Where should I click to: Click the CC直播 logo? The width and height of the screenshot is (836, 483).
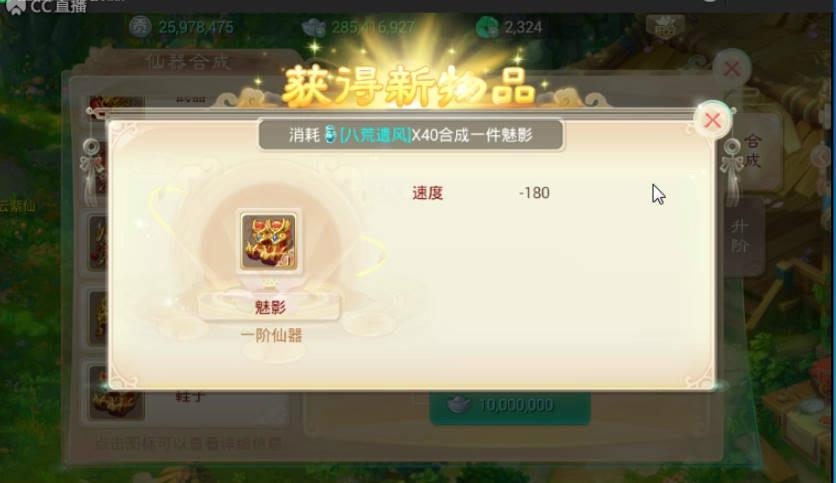(x=46, y=6)
